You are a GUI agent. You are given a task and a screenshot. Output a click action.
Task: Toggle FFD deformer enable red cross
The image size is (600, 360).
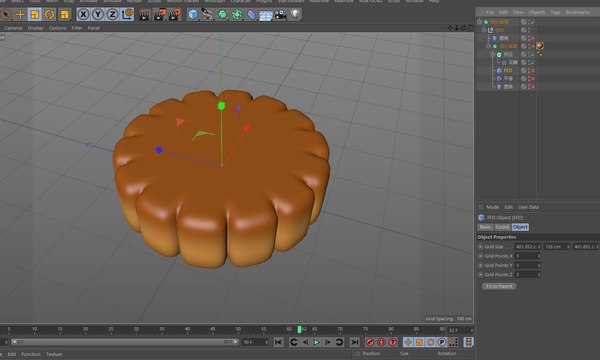[x=533, y=70]
